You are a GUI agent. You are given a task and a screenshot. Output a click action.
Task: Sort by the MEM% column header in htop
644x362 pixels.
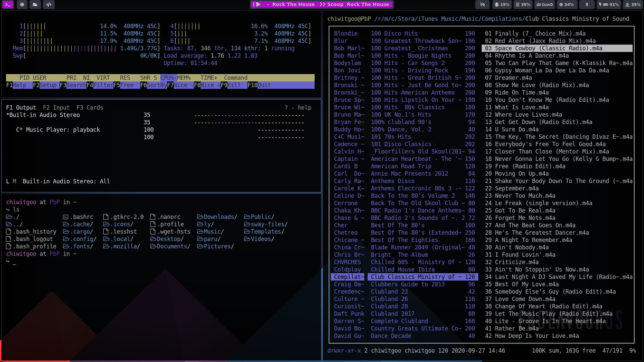[x=184, y=78]
